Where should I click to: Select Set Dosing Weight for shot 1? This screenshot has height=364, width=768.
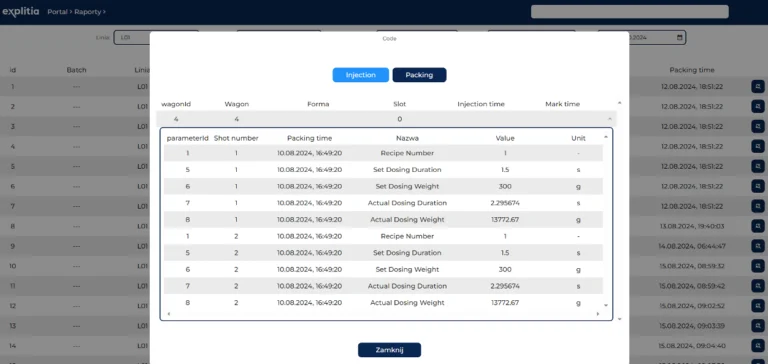coord(384,186)
